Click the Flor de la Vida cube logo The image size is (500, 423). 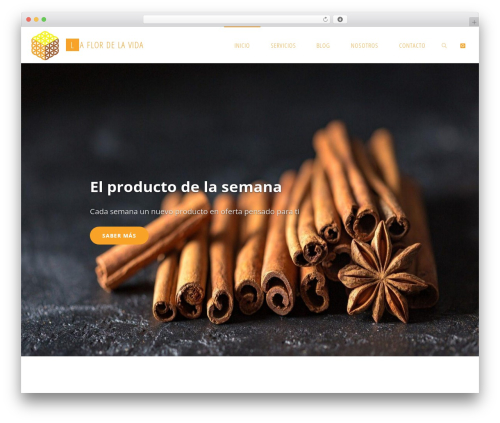[x=45, y=45]
